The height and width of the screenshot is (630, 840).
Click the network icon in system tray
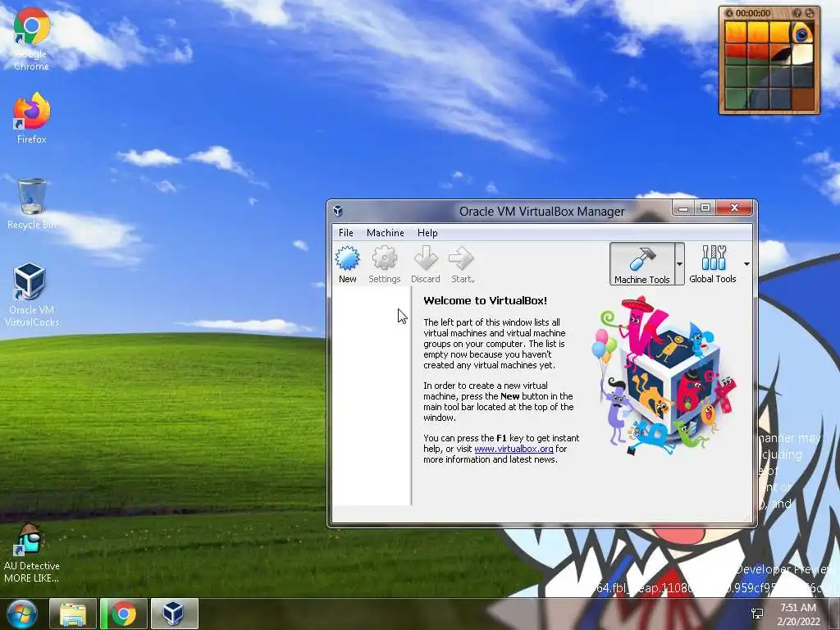click(757, 614)
